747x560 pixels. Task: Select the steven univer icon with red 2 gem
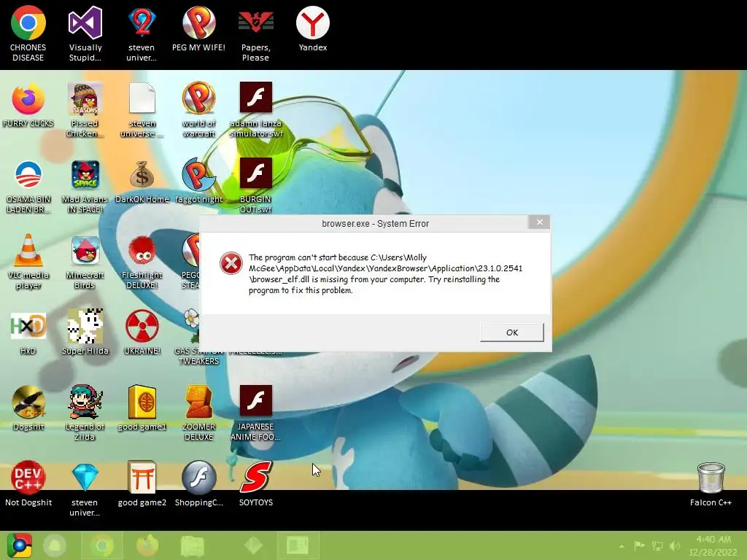142,34
